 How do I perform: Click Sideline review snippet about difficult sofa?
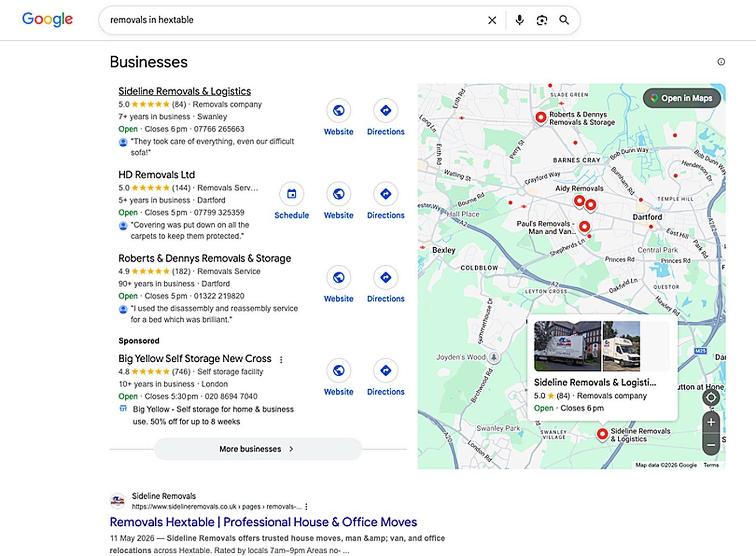pos(212,147)
